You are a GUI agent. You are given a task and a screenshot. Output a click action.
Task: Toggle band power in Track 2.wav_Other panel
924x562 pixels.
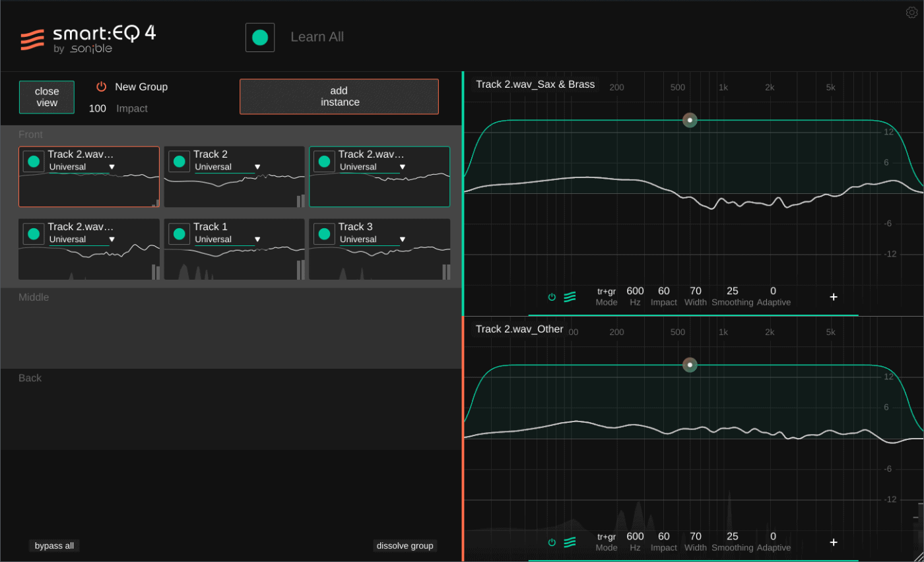tap(552, 542)
